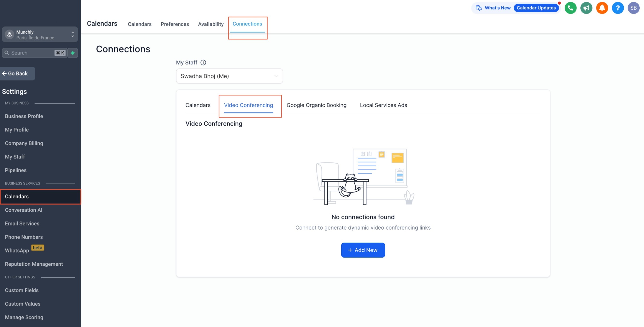Screen dimensions: 644x327
Task: Click the blue help question mark icon
Action: pyautogui.click(x=618, y=8)
